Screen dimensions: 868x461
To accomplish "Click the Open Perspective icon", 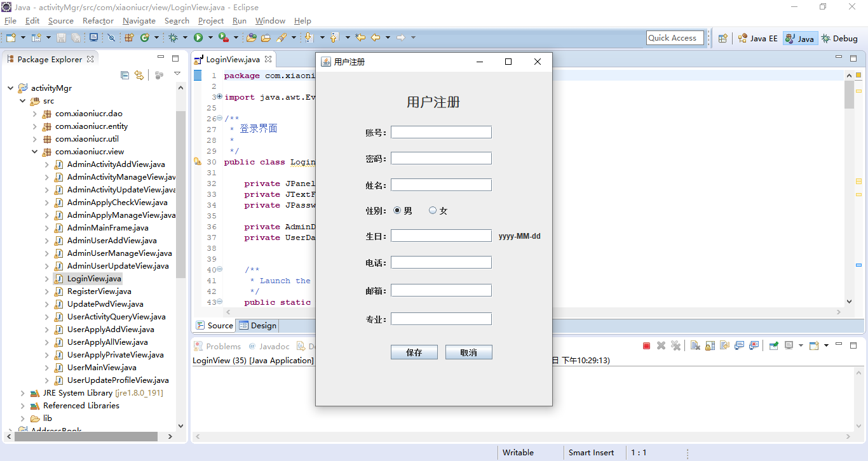I will click(722, 38).
